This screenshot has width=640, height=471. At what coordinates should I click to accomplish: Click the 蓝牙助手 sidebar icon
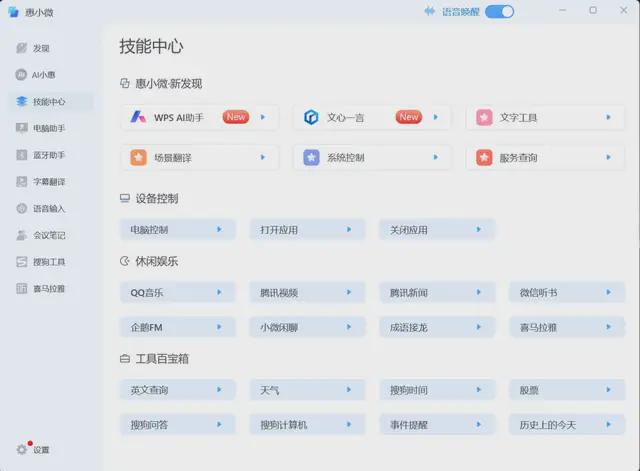point(22,155)
